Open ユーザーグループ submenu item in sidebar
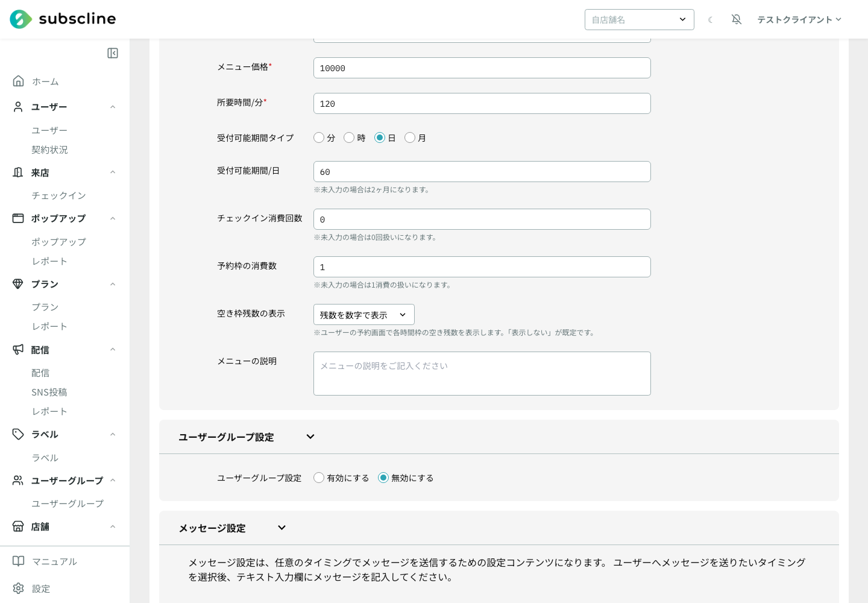The height and width of the screenshot is (603, 868). pos(68,504)
